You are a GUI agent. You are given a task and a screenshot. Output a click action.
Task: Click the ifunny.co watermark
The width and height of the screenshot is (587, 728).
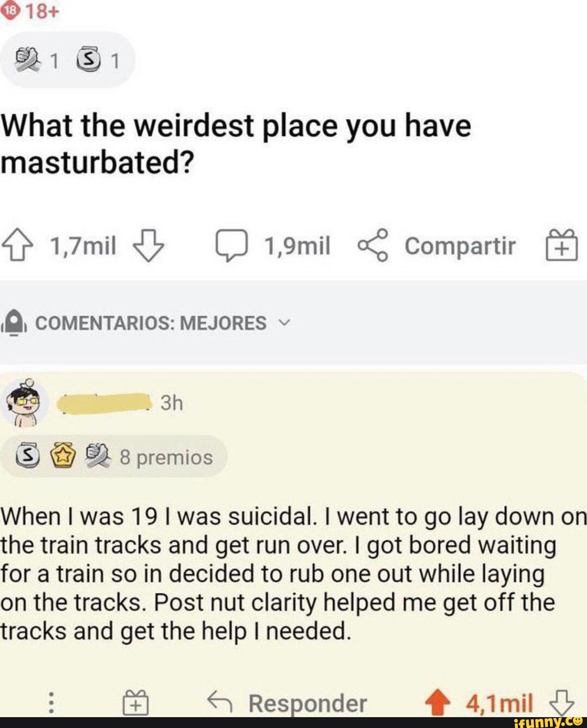tap(548, 721)
